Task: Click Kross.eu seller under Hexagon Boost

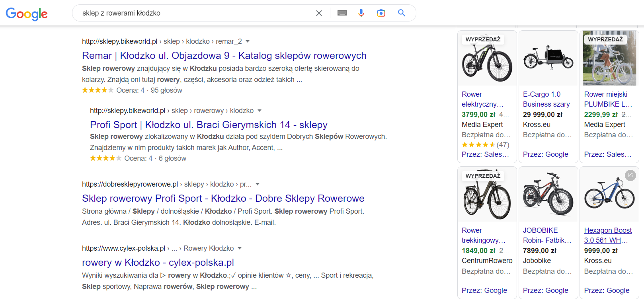Action: point(598,261)
